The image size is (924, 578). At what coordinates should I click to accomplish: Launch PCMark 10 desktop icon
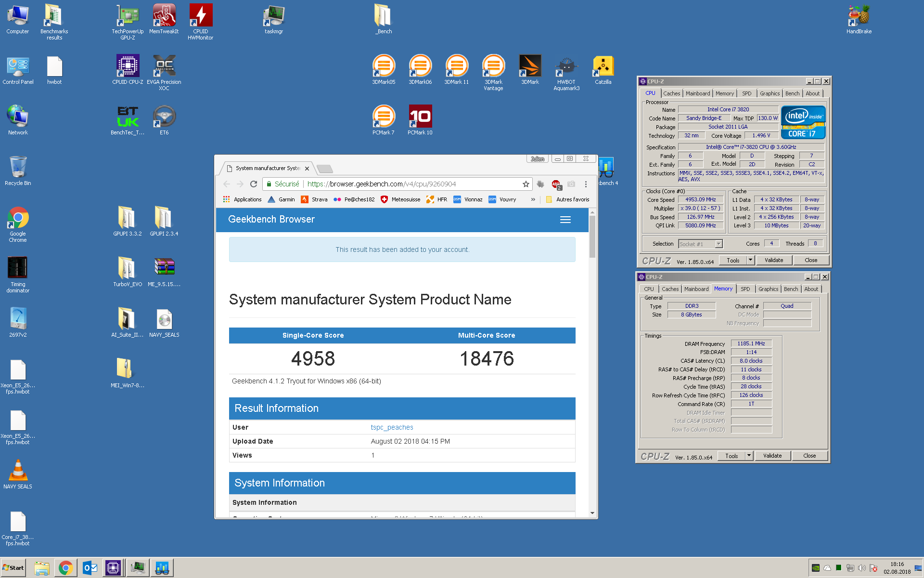[x=420, y=120]
